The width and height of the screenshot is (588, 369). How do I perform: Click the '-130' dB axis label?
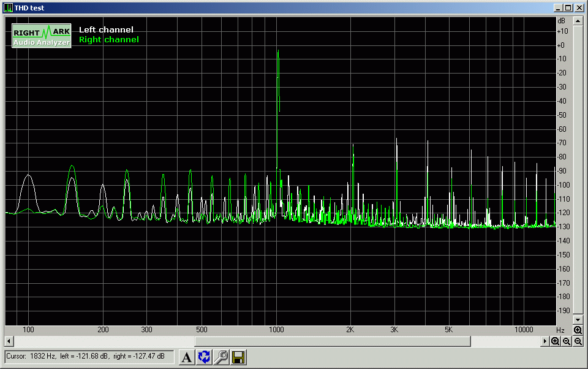point(563,227)
